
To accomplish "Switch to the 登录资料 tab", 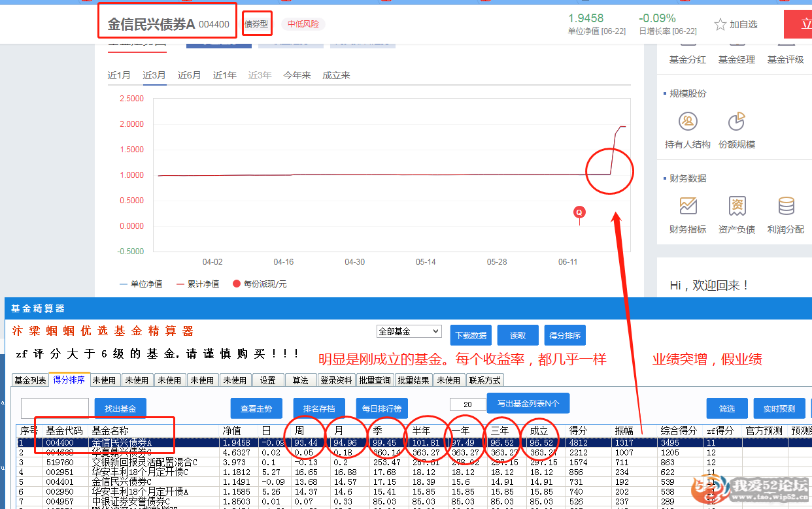I will pos(337,380).
